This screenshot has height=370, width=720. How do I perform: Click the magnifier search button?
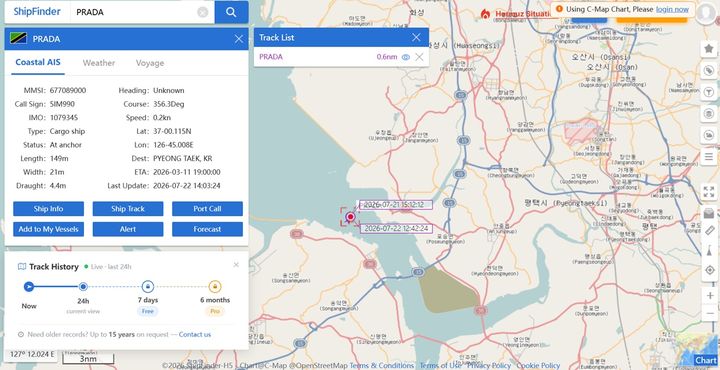[231, 12]
